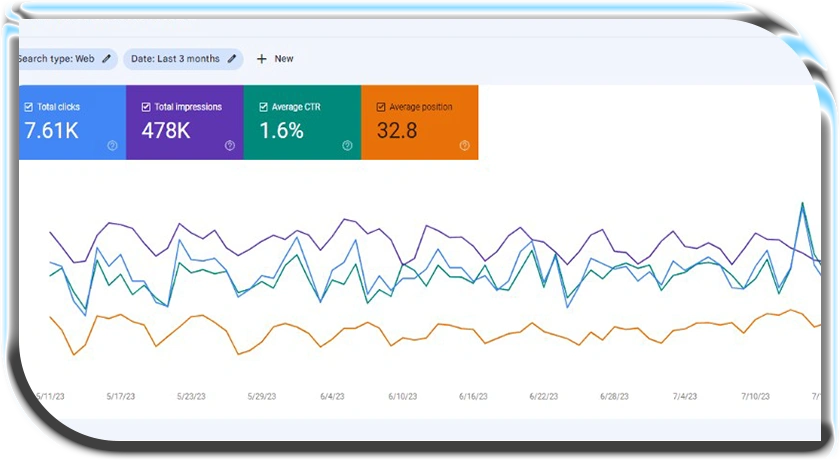Disable the Average CTR checkbox

click(263, 107)
